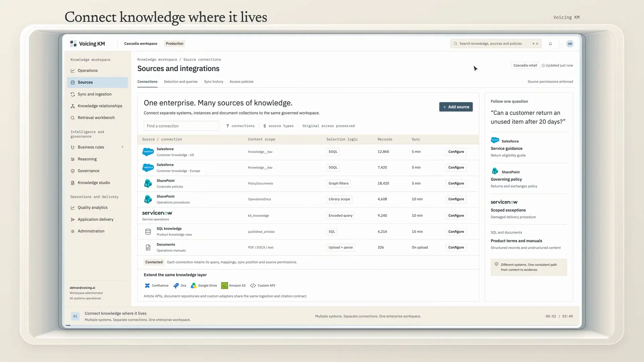Click the Find a connection field

tap(181, 126)
